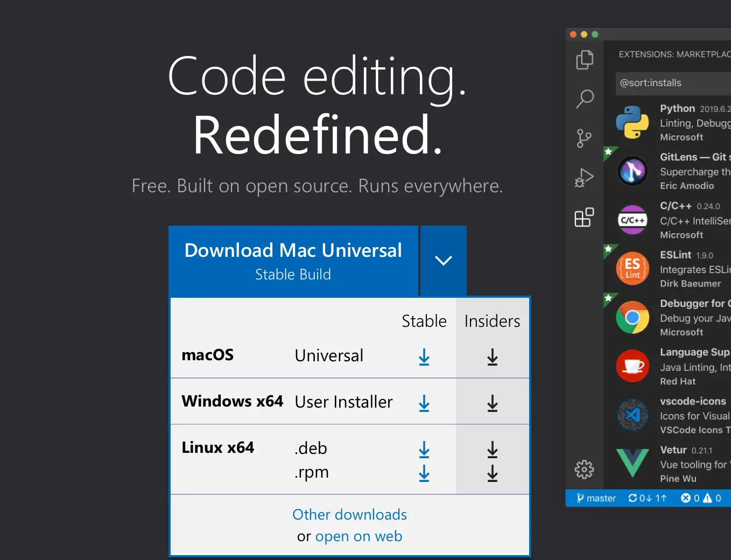Download Linux .deb Insiders arrow
Viewport: 731px width, 560px height.
pyautogui.click(x=493, y=450)
